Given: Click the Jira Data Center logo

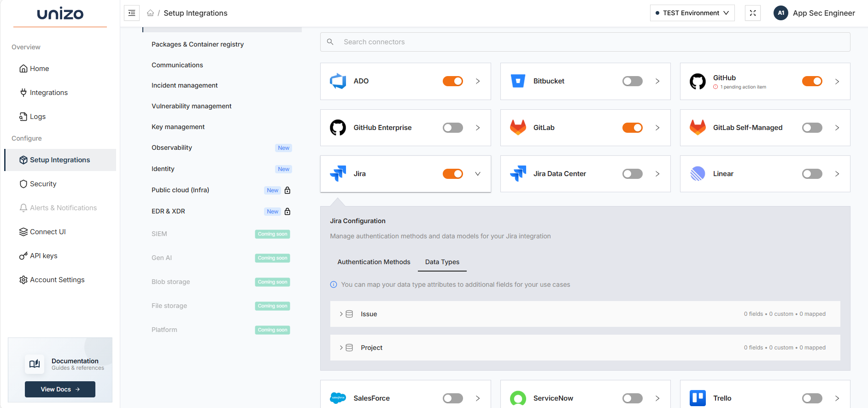Looking at the screenshot, I should point(518,174).
